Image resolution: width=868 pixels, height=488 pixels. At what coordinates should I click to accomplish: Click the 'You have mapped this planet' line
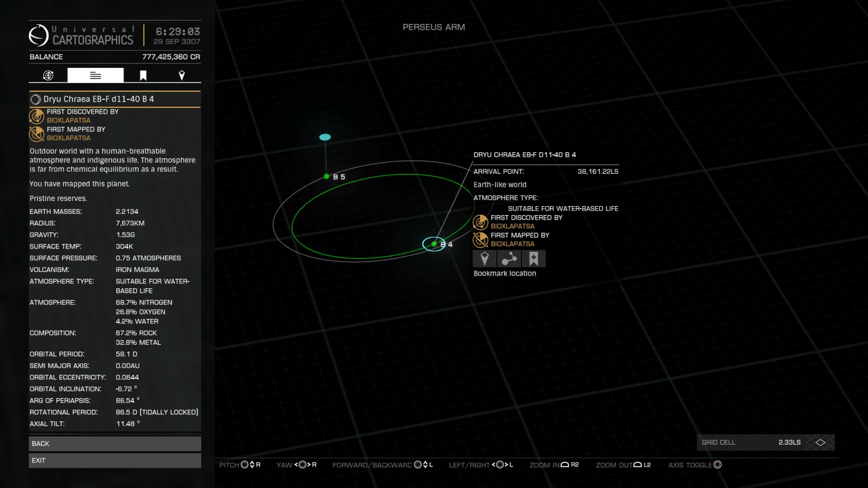tap(80, 184)
